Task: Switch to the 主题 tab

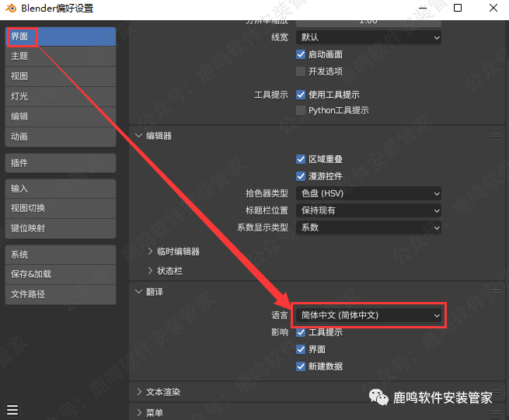Action: (61, 56)
